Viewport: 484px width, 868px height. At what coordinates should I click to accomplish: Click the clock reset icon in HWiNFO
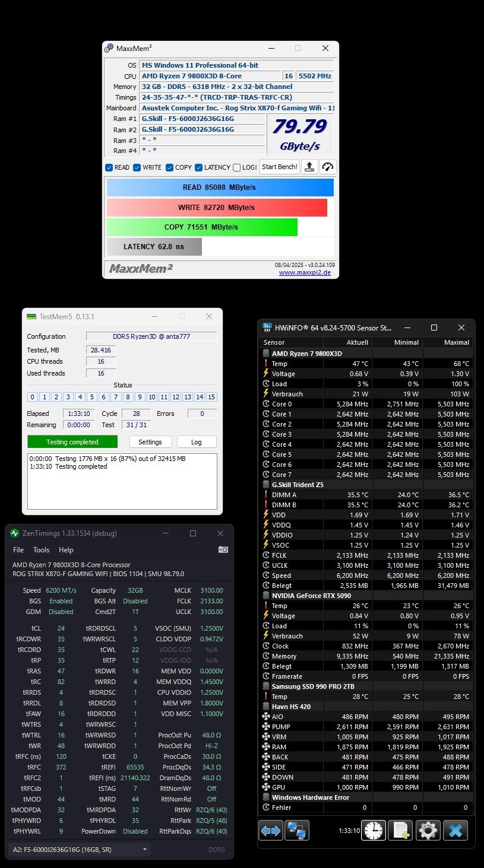point(374,831)
